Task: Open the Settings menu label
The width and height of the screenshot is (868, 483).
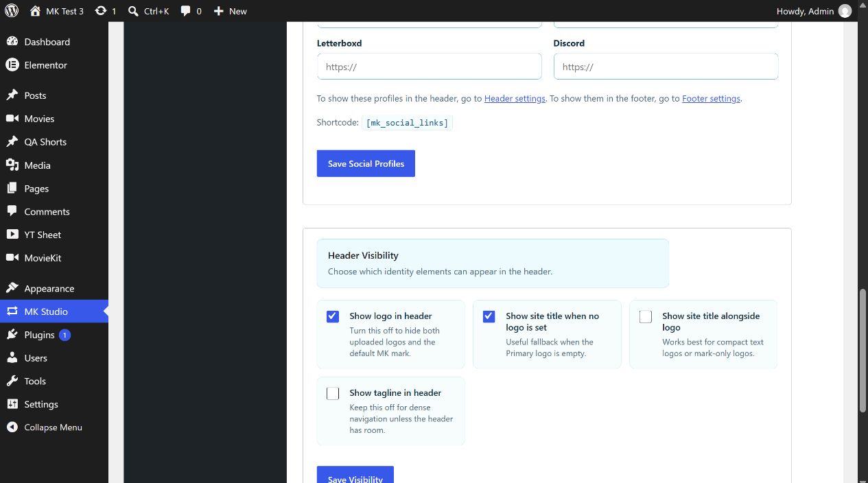Action: tap(41, 405)
